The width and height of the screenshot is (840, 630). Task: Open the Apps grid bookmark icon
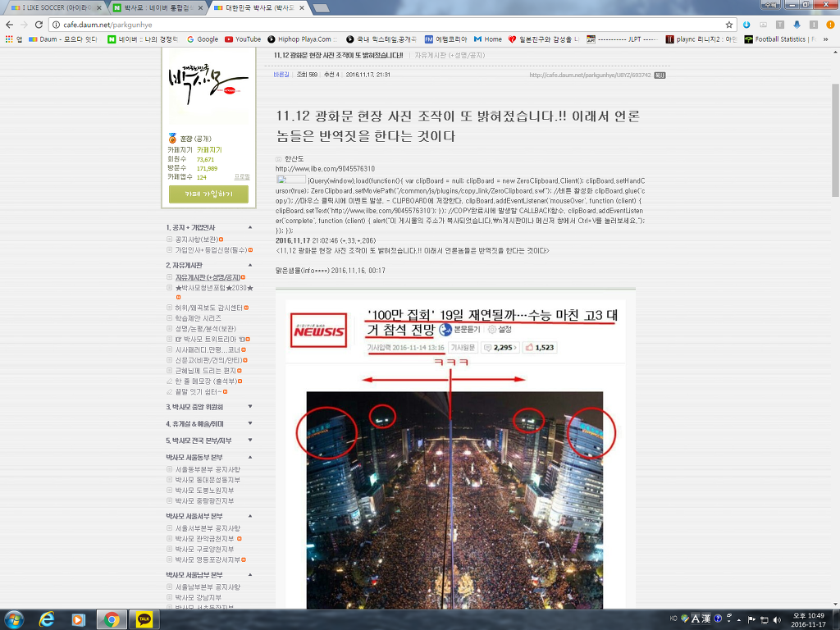(9, 39)
